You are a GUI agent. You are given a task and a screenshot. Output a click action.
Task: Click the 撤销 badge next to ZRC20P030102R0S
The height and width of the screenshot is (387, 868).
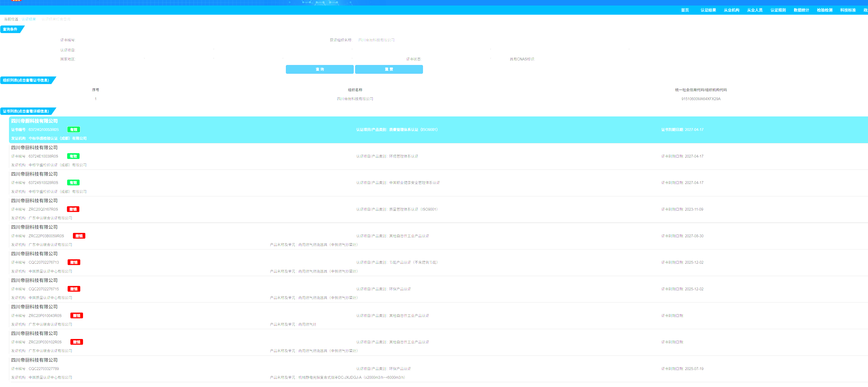(x=77, y=342)
